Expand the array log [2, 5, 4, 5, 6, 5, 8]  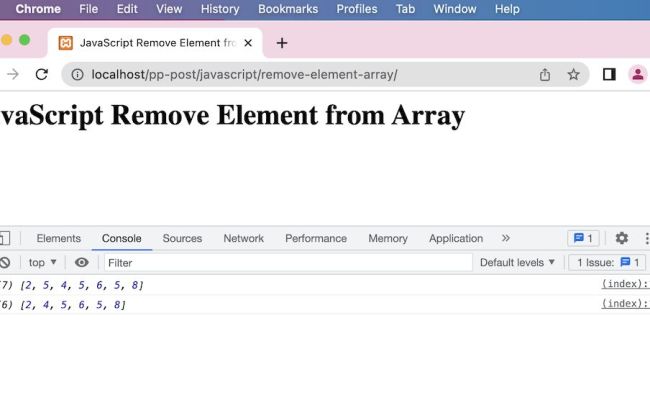82,285
